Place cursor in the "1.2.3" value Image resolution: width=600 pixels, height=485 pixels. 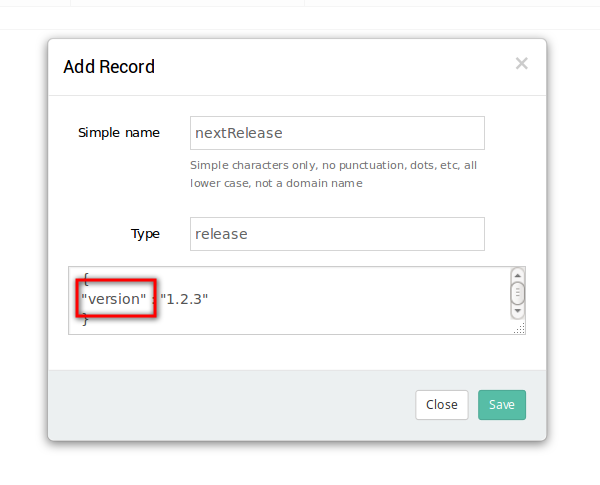(x=184, y=299)
